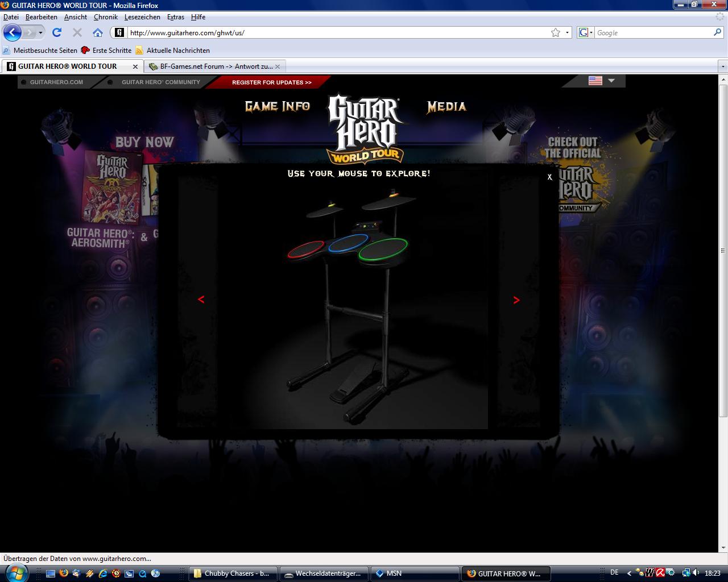Show previous instrument with left red arrow
728x582 pixels.
coord(201,300)
